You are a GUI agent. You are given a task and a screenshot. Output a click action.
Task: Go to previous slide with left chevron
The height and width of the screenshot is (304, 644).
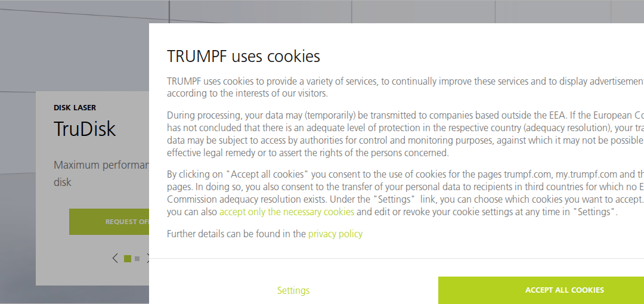pos(115,259)
